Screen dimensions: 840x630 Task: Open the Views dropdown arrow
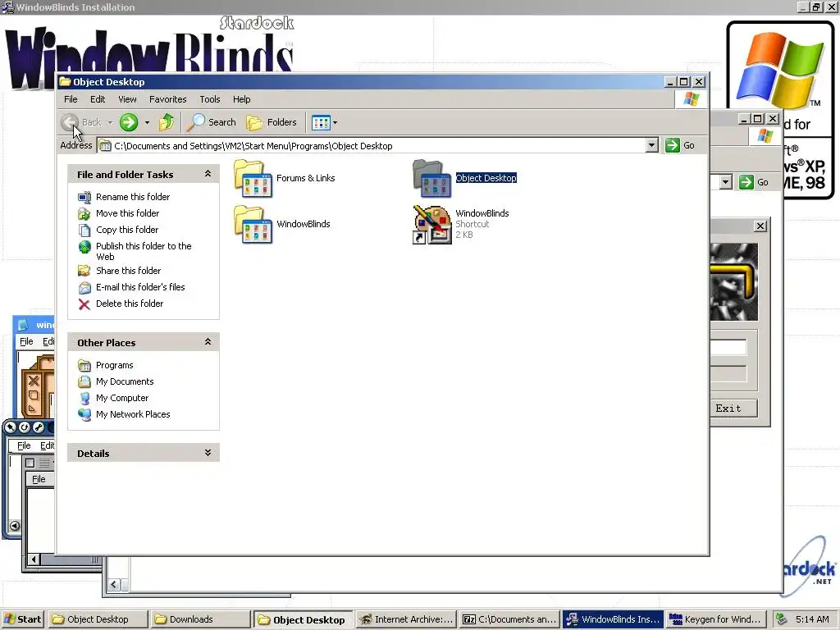[336, 123]
